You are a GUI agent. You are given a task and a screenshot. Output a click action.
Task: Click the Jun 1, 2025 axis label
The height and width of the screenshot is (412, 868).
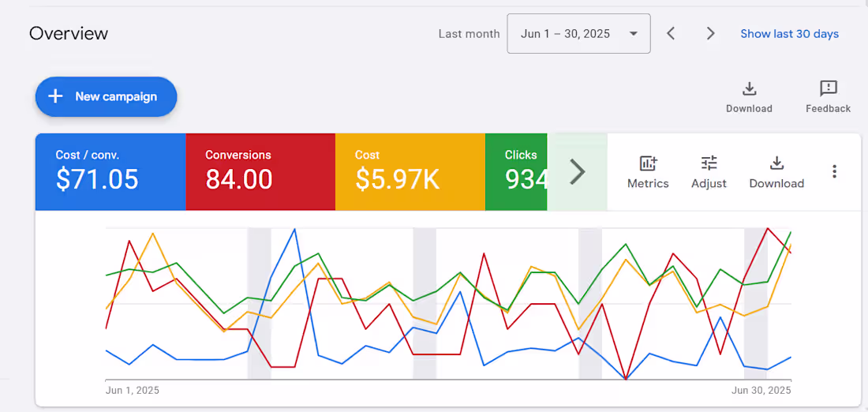click(x=133, y=391)
